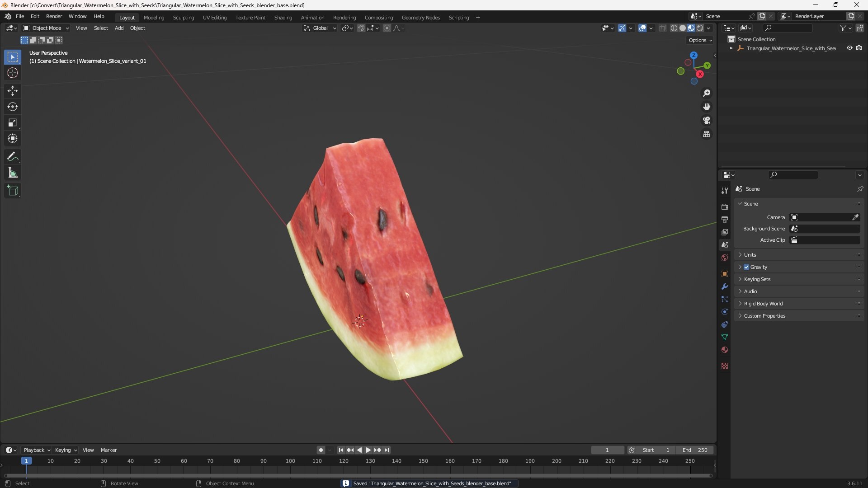Jump to the last frame
This screenshot has height=488, width=868.
387,450
